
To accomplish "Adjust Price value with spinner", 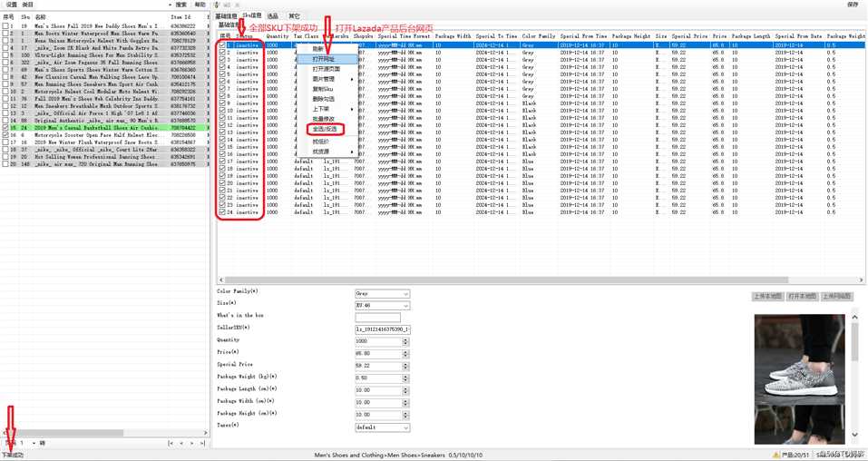I will [x=405, y=354].
